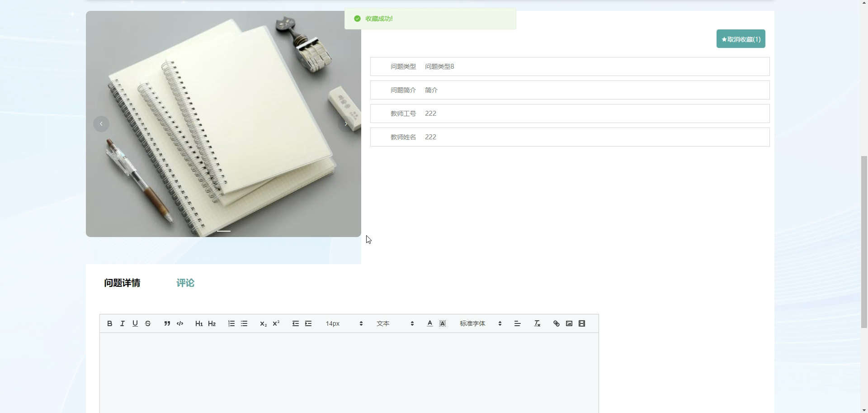The width and height of the screenshot is (868, 413).
Task: Click the 问题类型 label
Action: pyautogui.click(x=403, y=66)
